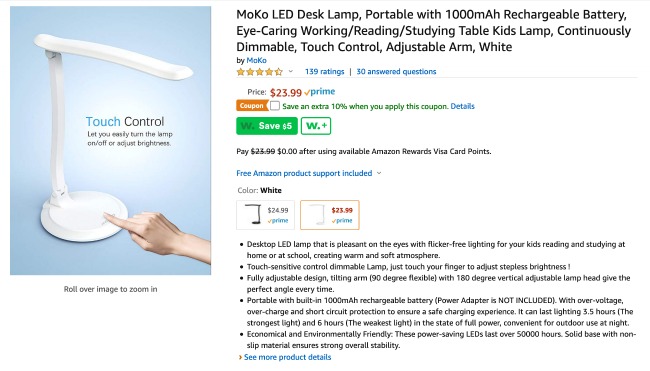This screenshot has height=371, width=650.
Task: Click the prime logo beside the price
Action: (x=320, y=92)
